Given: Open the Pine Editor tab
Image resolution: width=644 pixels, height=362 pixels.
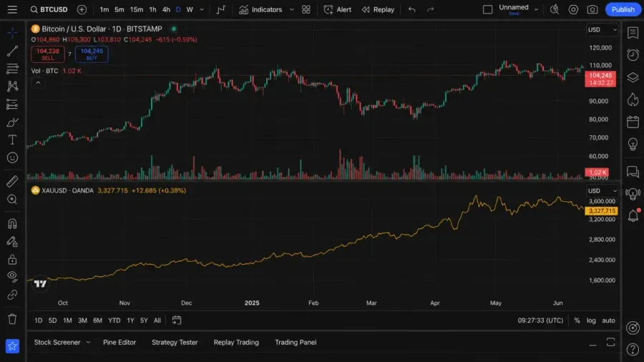Looking at the screenshot, I should (119, 342).
